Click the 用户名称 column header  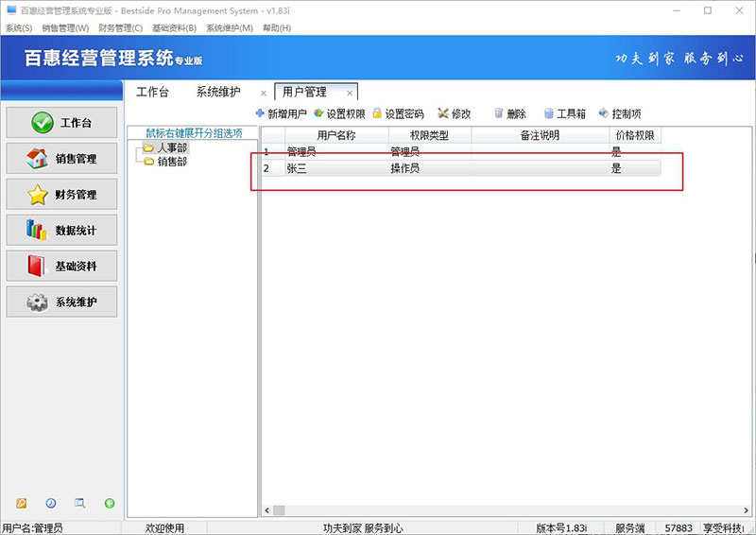336,135
